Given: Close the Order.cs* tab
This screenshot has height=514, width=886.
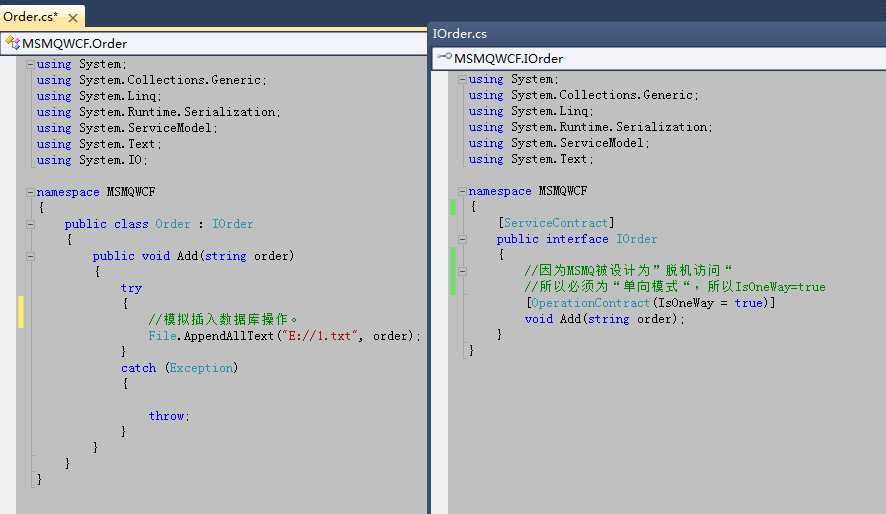Looking at the screenshot, I should point(73,18).
